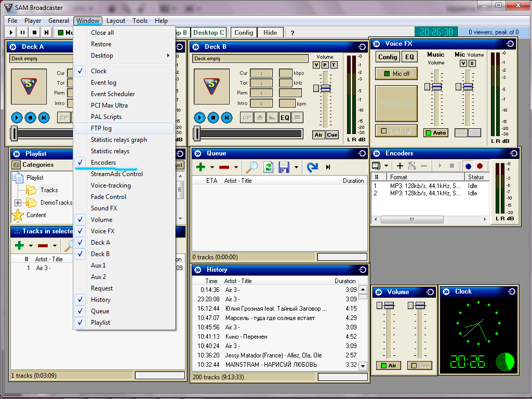Viewport: 532px width, 399px height.
Task: Open the dropdown arrow next to Queue save icon
Action: click(x=296, y=167)
